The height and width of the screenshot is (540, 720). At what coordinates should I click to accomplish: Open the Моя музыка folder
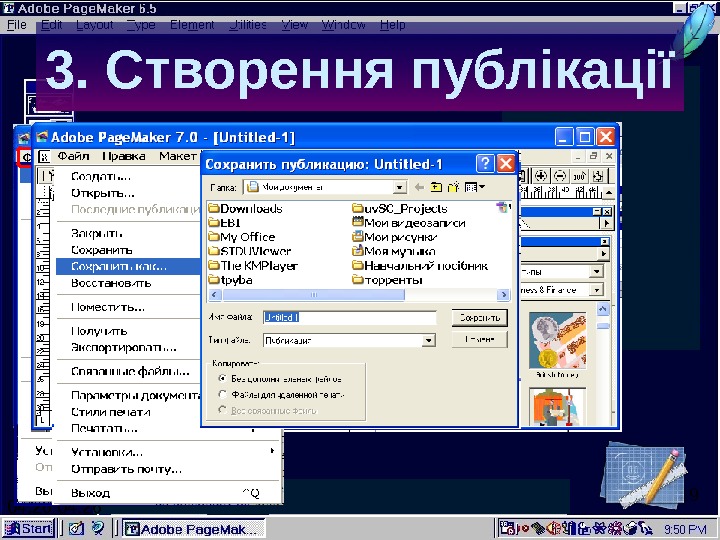point(394,251)
